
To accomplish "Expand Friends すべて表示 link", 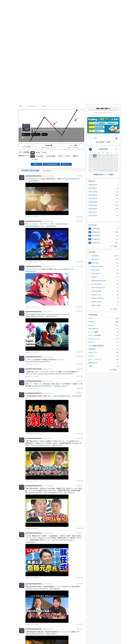I will pyautogui.click(x=114, y=309).
